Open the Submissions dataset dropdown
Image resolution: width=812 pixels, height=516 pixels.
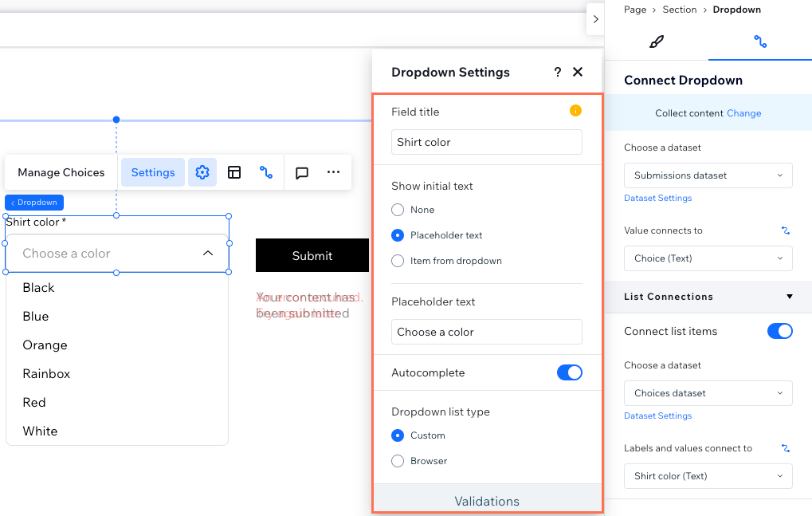[708, 175]
